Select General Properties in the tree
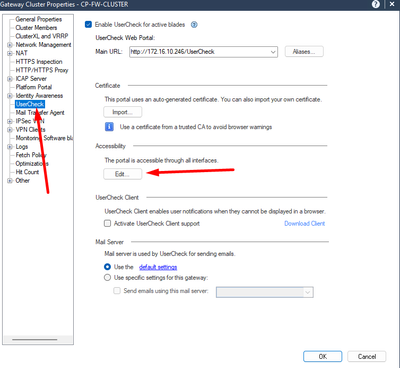 [x=39, y=19]
